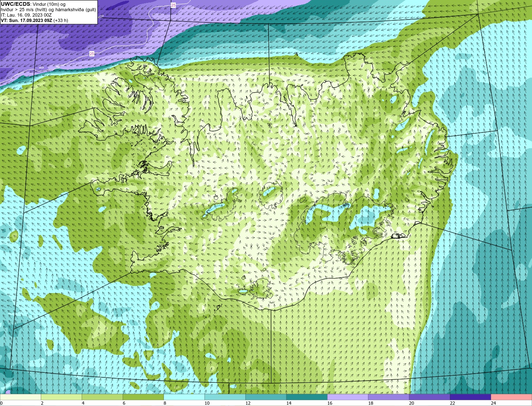The image size is (532, 406).
Task: Click the "12" legend scale label
Action: (x=248, y=403)
